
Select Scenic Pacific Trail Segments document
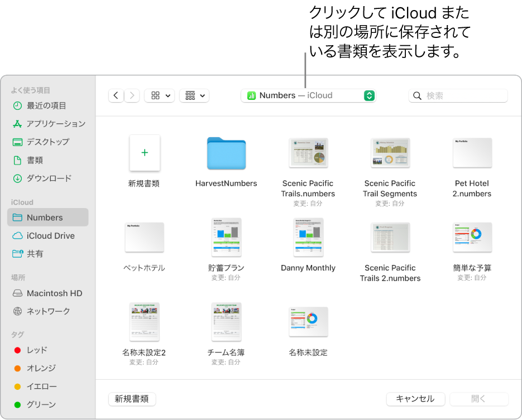pos(390,153)
